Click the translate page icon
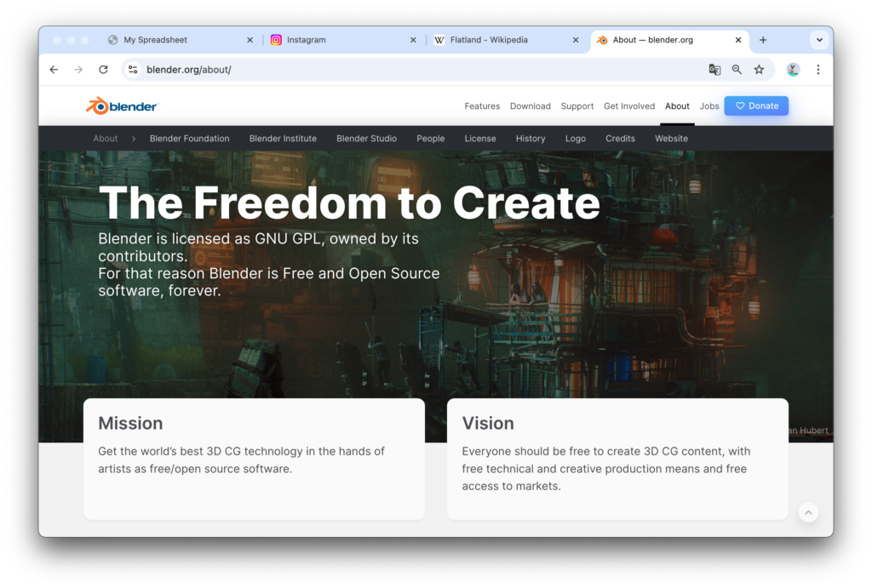Viewport: 872px width, 588px height. [714, 70]
